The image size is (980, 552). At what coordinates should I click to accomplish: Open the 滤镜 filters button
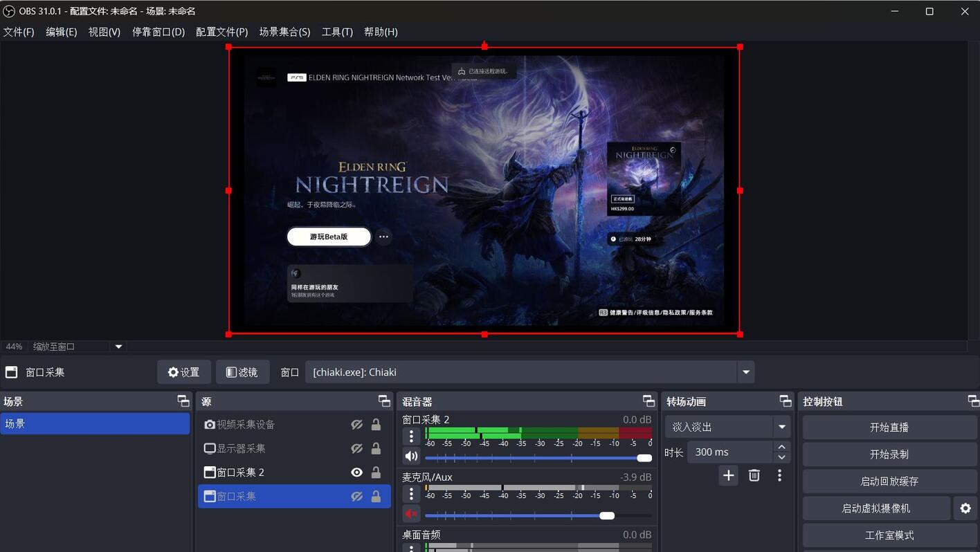pos(242,372)
